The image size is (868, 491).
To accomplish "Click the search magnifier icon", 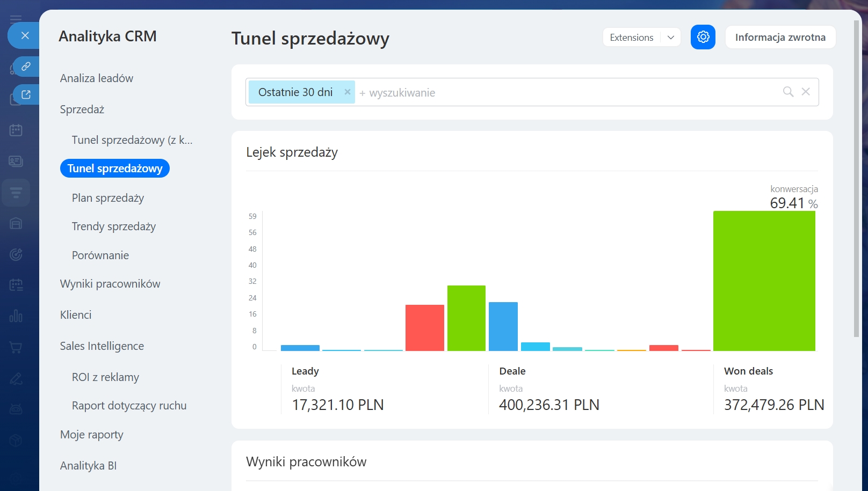I will pos(788,92).
